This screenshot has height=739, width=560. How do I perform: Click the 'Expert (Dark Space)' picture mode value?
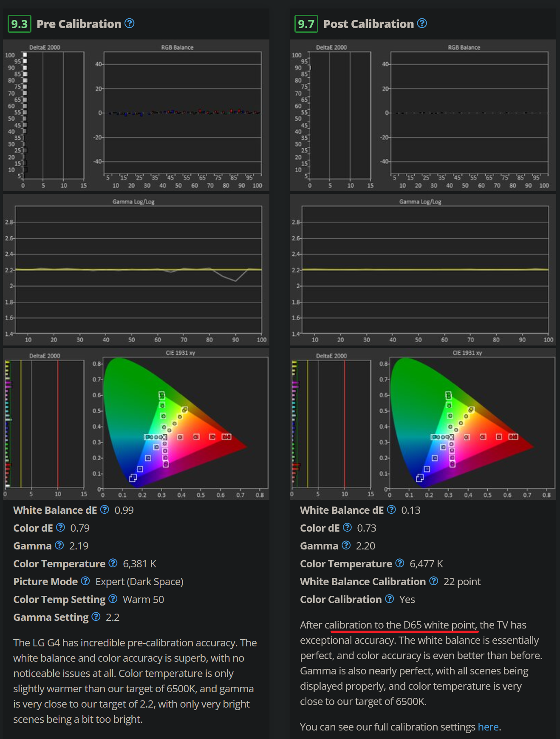coord(139,582)
